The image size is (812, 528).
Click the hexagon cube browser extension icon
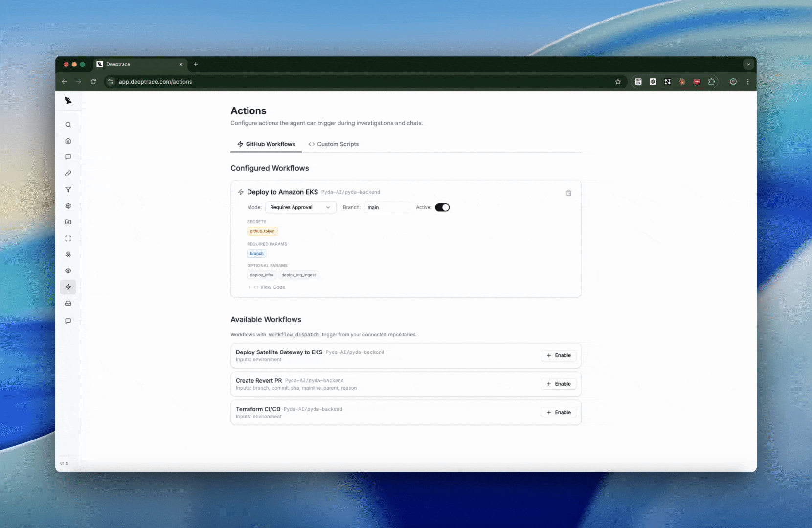[653, 82]
